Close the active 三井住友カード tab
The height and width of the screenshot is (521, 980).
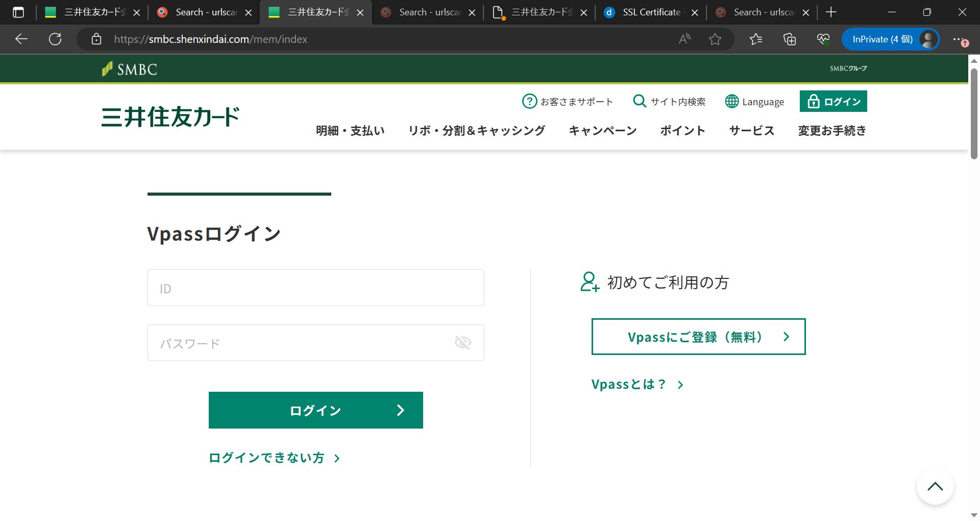pyautogui.click(x=360, y=12)
